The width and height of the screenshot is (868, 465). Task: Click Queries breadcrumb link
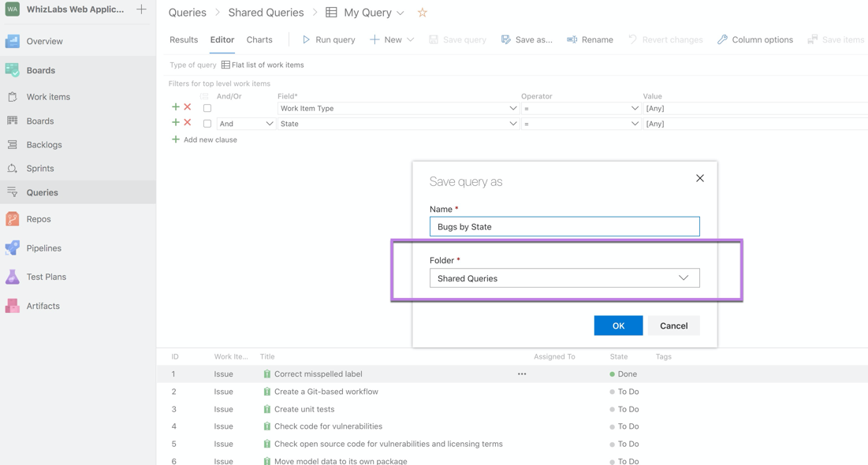point(187,12)
